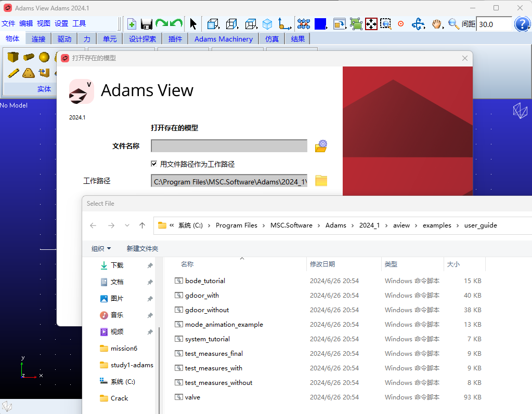The image size is (532, 414).
Task: Click the 文件名称 input field
Action: coord(229,146)
